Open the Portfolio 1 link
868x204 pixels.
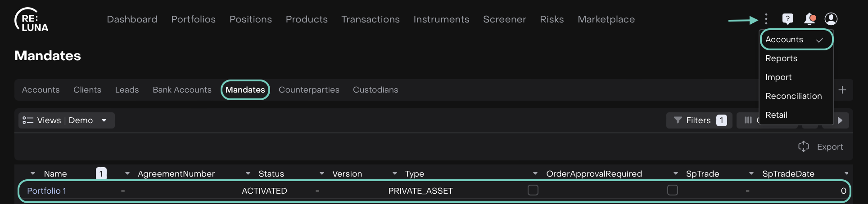tap(46, 191)
